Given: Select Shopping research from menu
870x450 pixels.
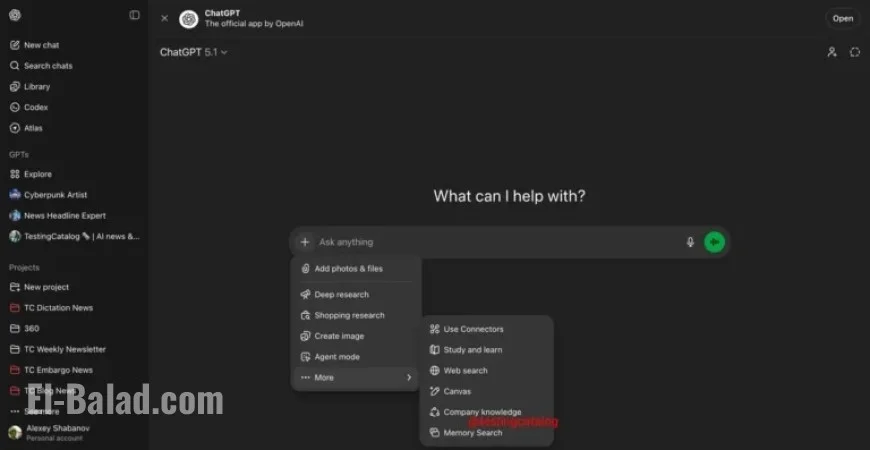Looking at the screenshot, I should click(355, 315).
